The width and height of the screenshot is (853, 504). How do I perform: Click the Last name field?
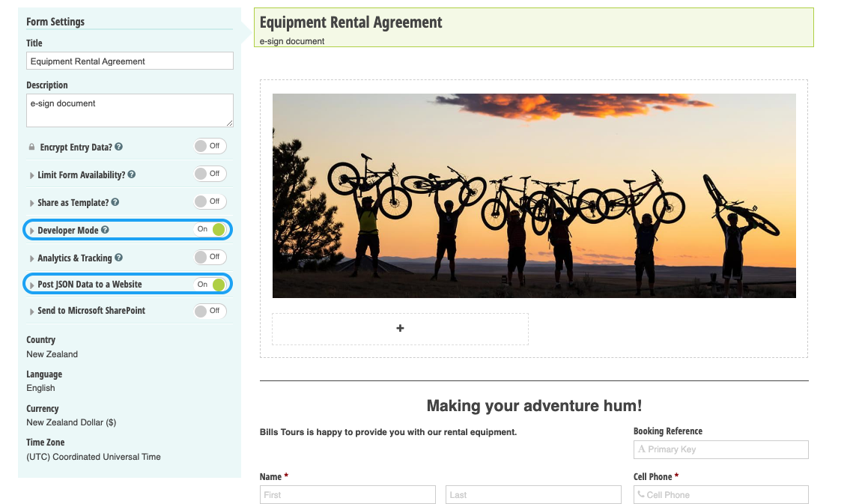click(x=533, y=495)
